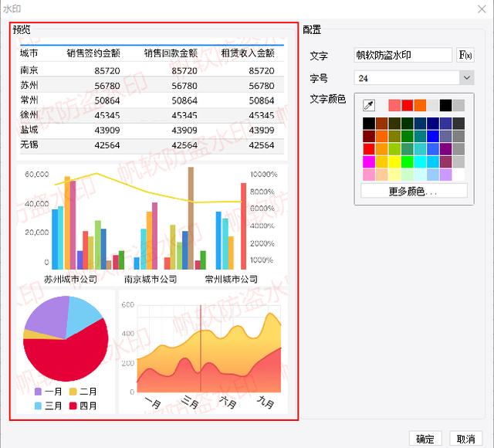Click the 预览 panel heading

click(22, 30)
